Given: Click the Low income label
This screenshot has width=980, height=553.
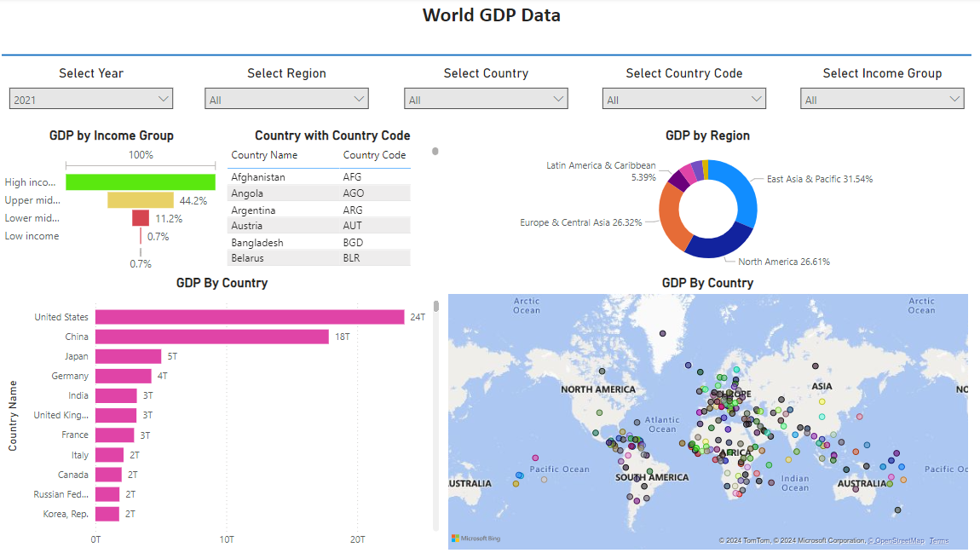Looking at the screenshot, I should point(32,235).
